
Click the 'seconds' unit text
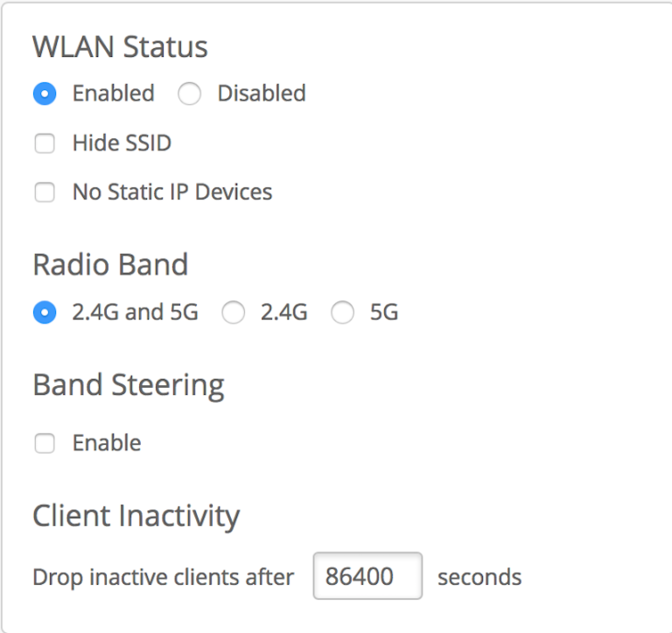479,577
